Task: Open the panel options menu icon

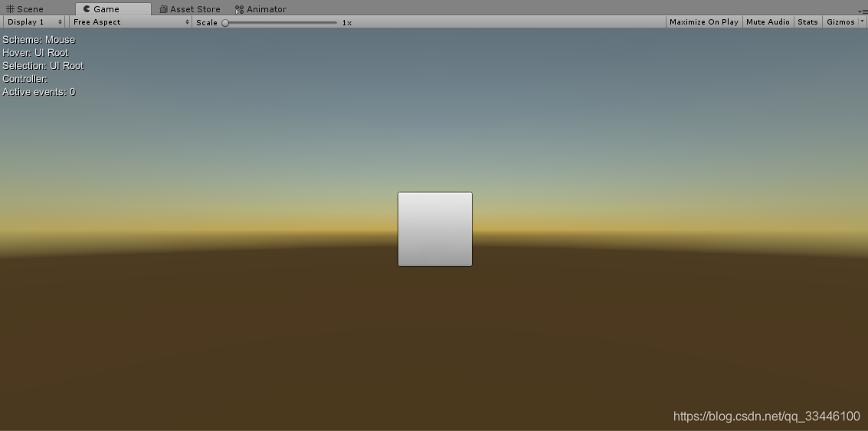Action: click(863, 11)
